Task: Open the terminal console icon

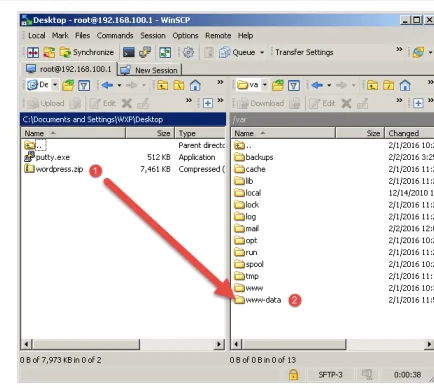Action: coord(129,52)
